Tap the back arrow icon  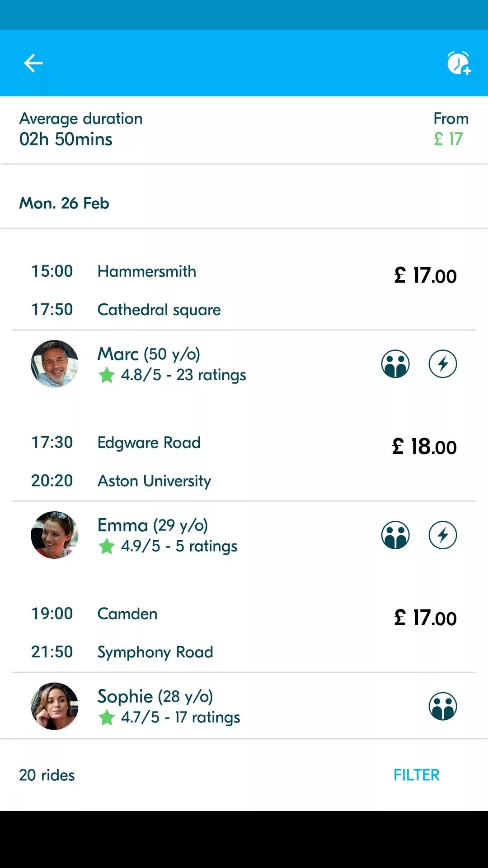pyautogui.click(x=33, y=63)
